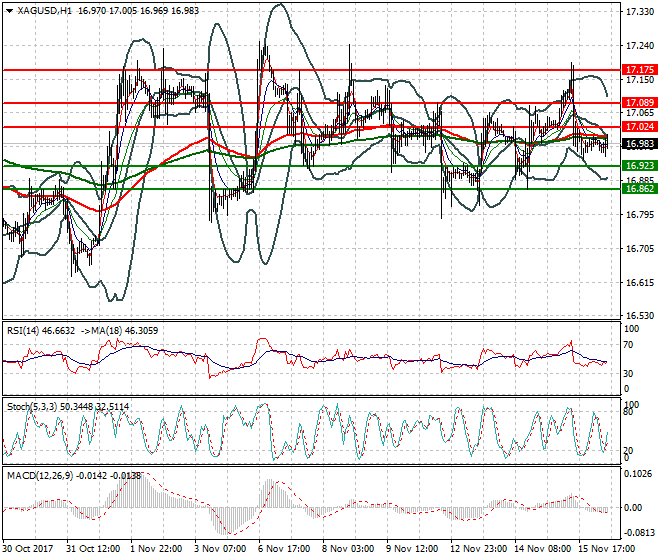Click the 3 Nov 07:00 time marker

tap(220, 550)
